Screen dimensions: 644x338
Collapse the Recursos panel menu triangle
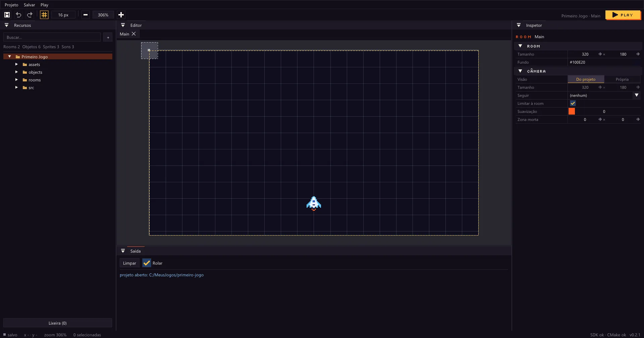[x=6, y=25]
